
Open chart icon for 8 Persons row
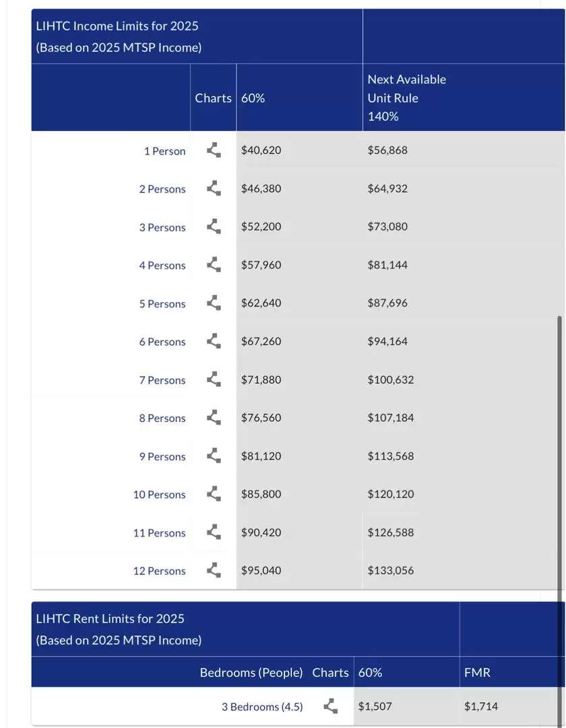point(214,417)
